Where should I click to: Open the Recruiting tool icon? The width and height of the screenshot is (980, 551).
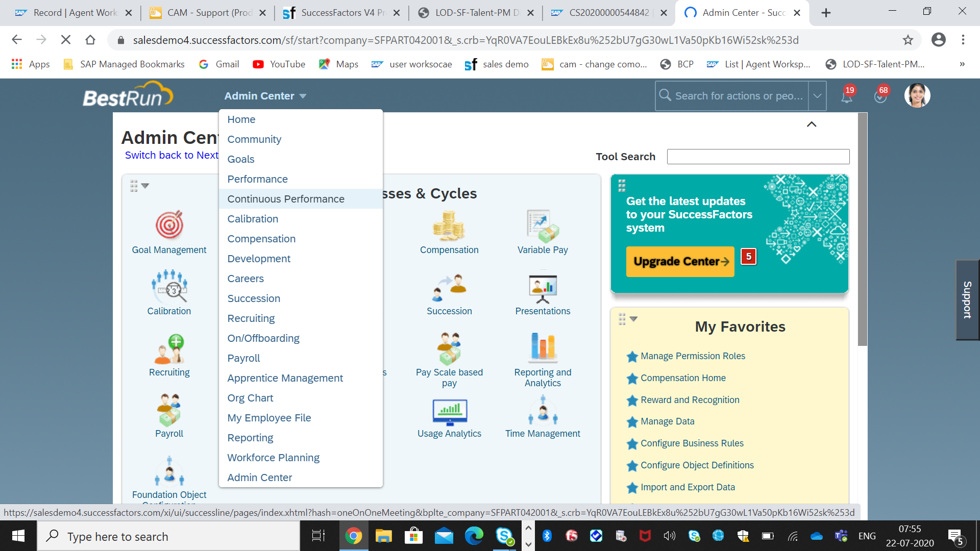coord(169,348)
